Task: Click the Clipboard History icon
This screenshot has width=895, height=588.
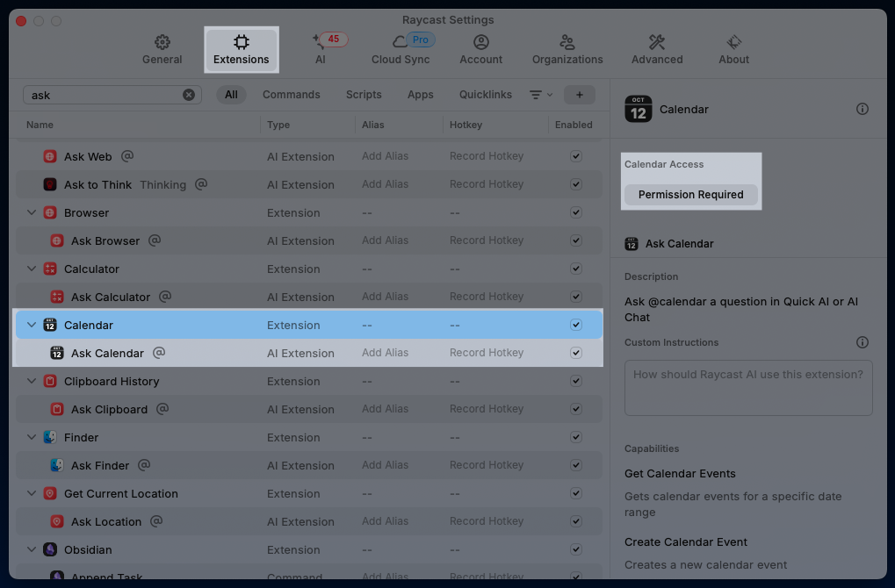Action: point(50,381)
